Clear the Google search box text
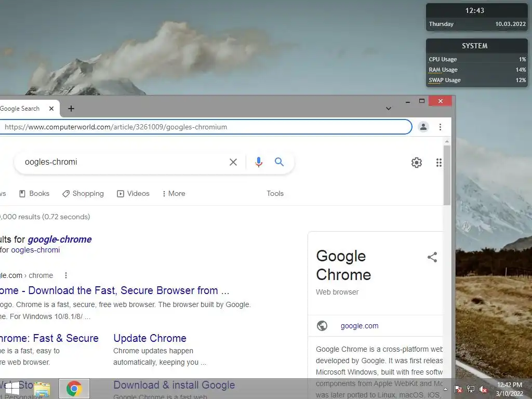The image size is (532, 399). (233, 162)
